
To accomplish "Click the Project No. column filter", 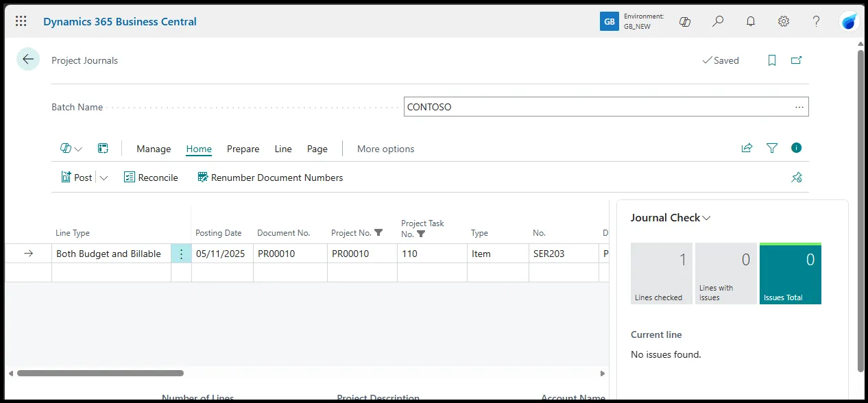I will (378, 233).
